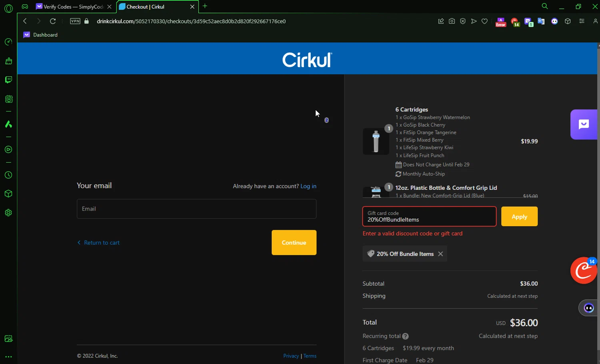
Task: Close the Verify Codes tab
Action: (109, 7)
